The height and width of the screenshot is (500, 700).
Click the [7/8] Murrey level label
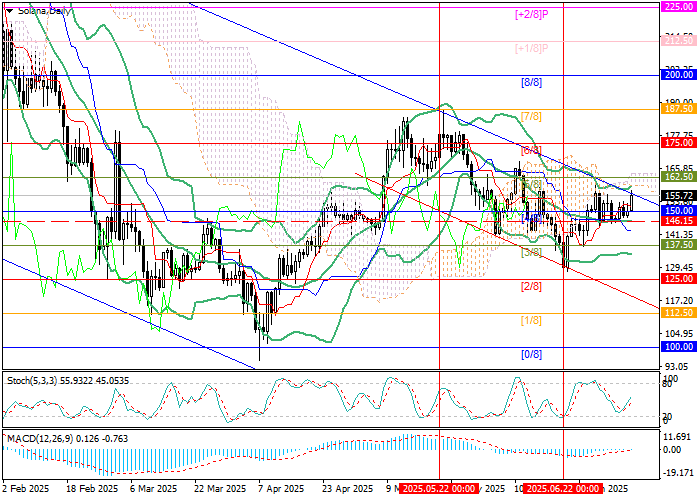(531, 116)
